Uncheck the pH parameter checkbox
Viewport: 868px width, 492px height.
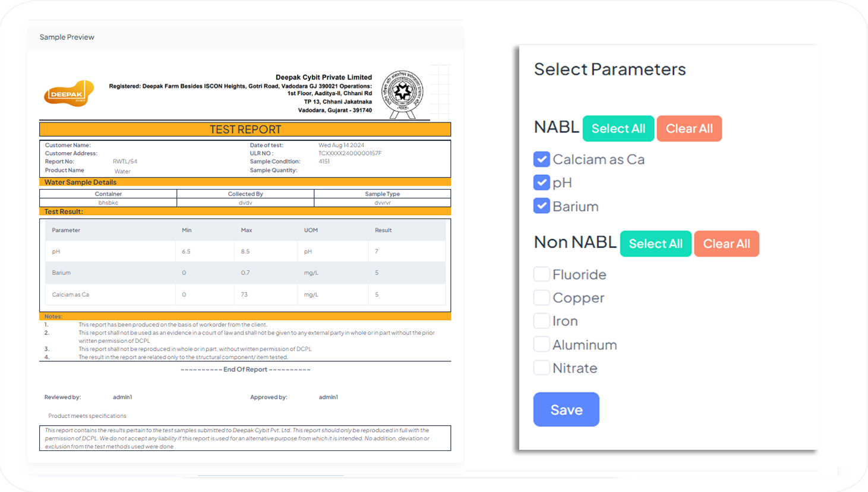point(541,182)
